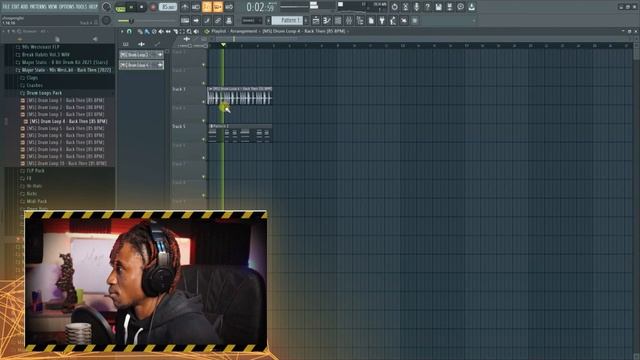Click the 85 BPM tempo field
Image resolution: width=640 pixels, height=360 pixels.
click(168, 7)
